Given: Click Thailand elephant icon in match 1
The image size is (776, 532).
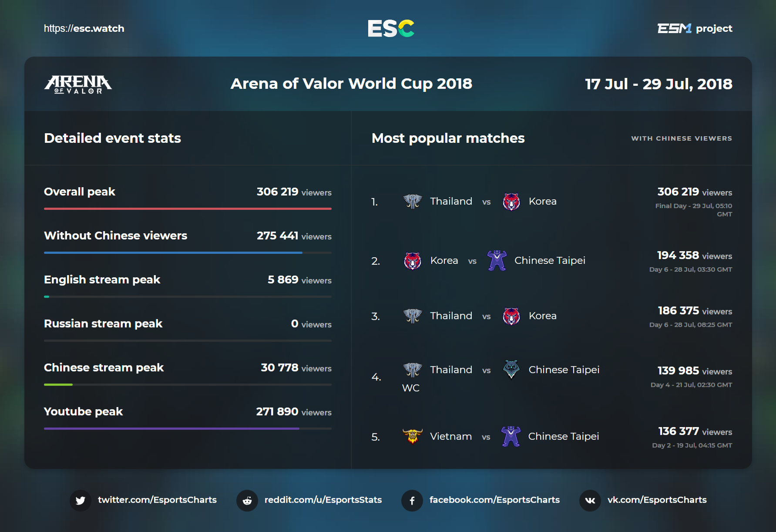Looking at the screenshot, I should pyautogui.click(x=413, y=202).
